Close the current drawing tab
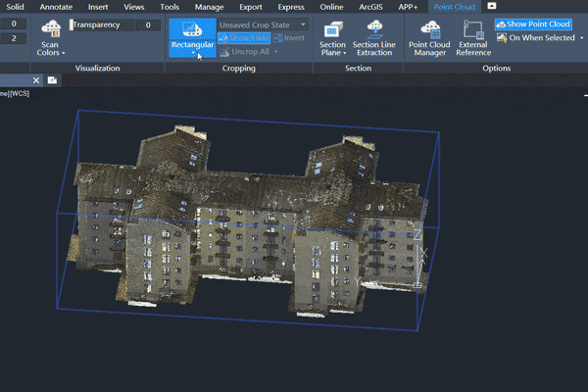This screenshot has height=392, width=588. pyautogui.click(x=36, y=80)
